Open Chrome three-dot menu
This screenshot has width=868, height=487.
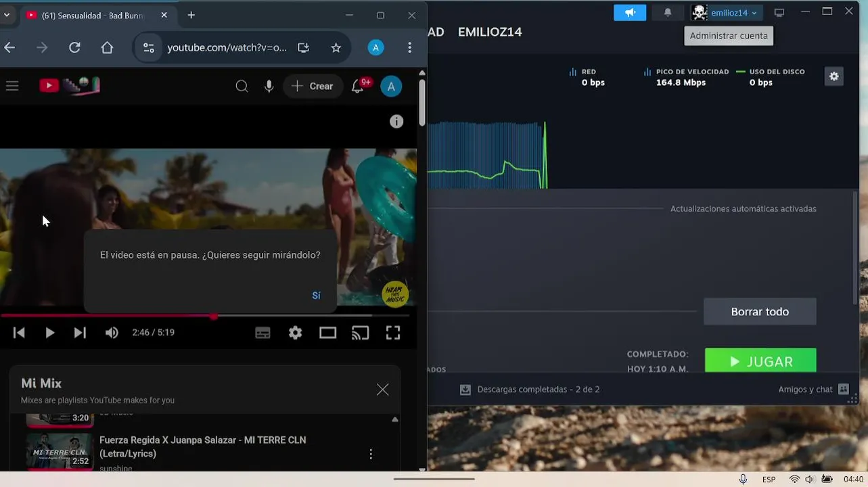tap(409, 47)
